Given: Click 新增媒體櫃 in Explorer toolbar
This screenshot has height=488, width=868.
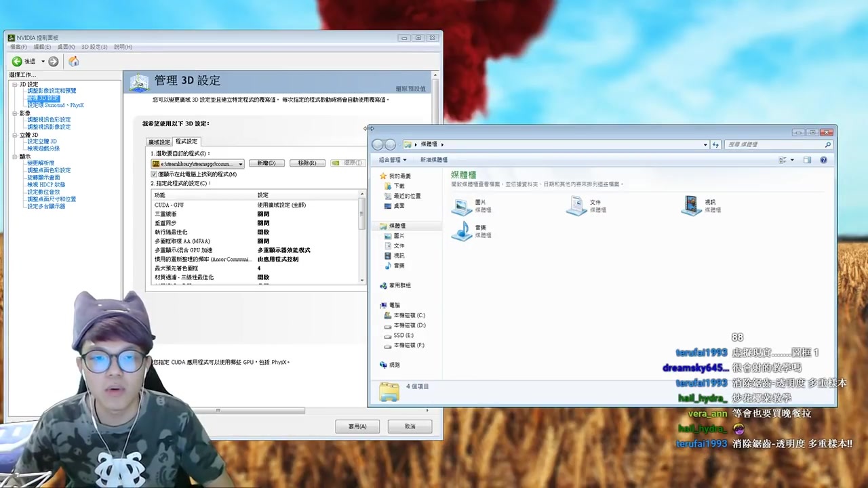Looking at the screenshot, I should 434,160.
